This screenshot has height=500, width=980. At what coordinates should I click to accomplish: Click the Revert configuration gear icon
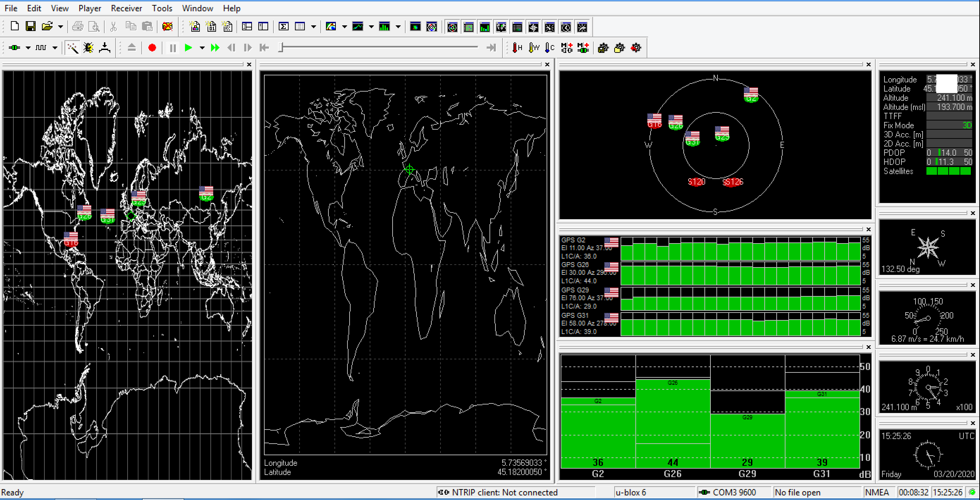[636, 48]
